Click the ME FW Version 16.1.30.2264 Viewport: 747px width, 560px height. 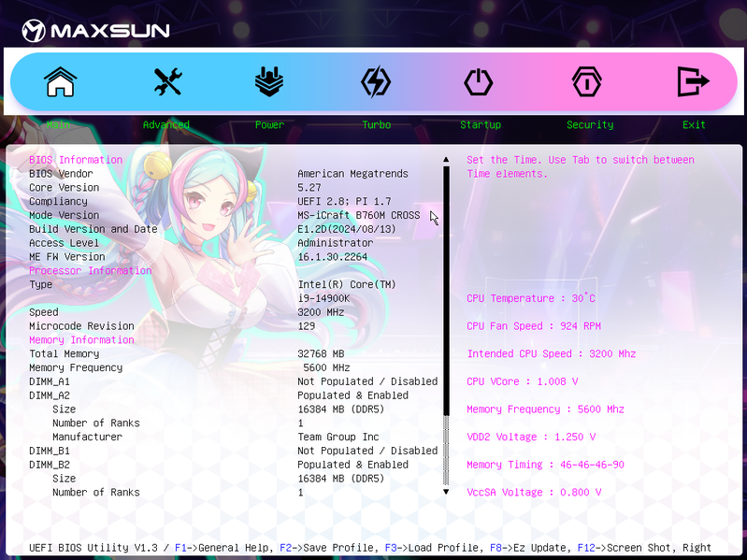click(x=333, y=257)
